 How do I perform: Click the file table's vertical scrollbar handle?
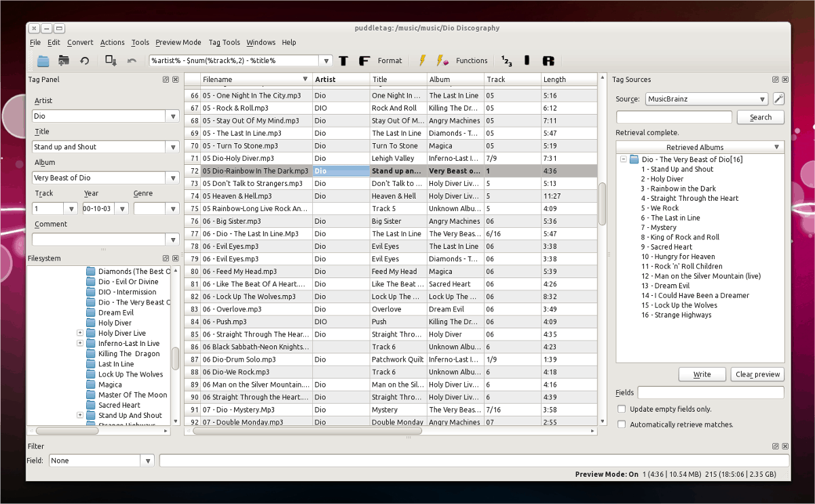(x=602, y=203)
